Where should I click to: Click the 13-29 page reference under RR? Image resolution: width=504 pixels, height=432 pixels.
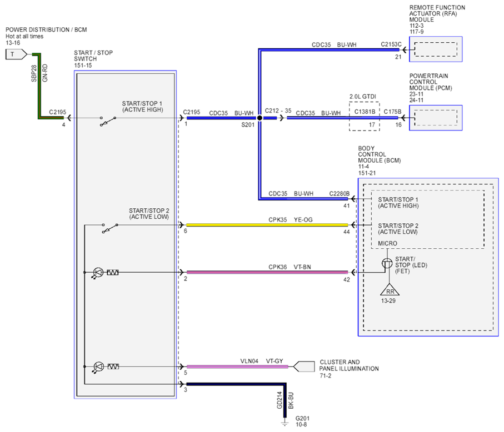click(388, 301)
